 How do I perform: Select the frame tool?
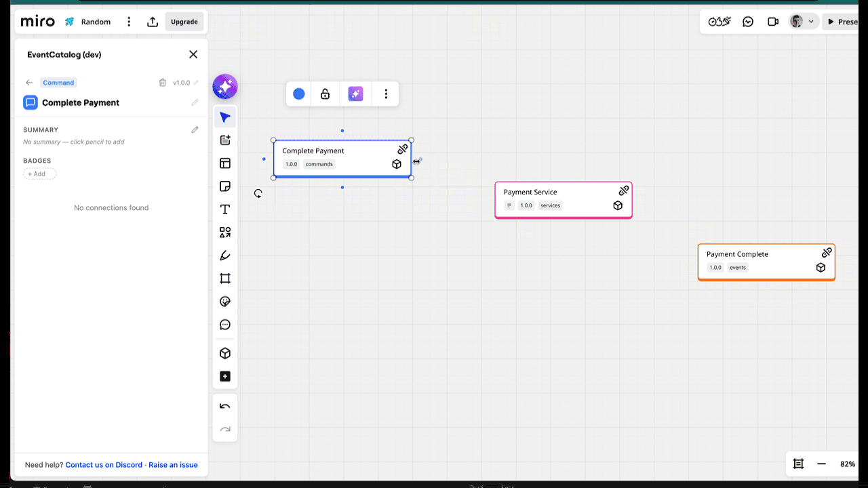(x=224, y=278)
